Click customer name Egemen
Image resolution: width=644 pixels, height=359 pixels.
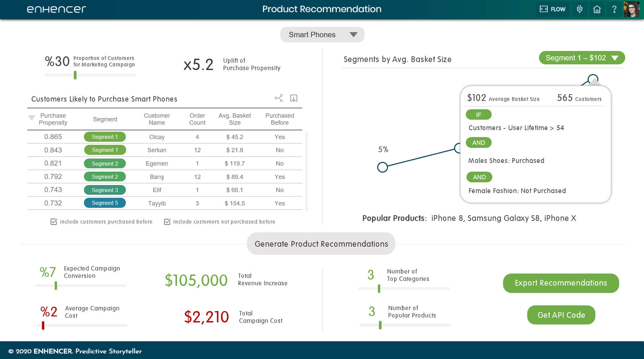click(157, 163)
